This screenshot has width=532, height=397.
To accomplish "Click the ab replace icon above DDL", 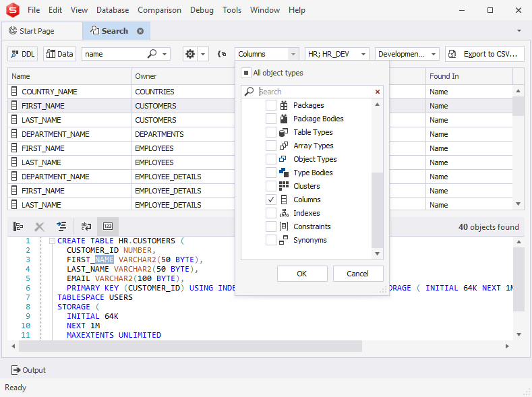I will click(86, 226).
